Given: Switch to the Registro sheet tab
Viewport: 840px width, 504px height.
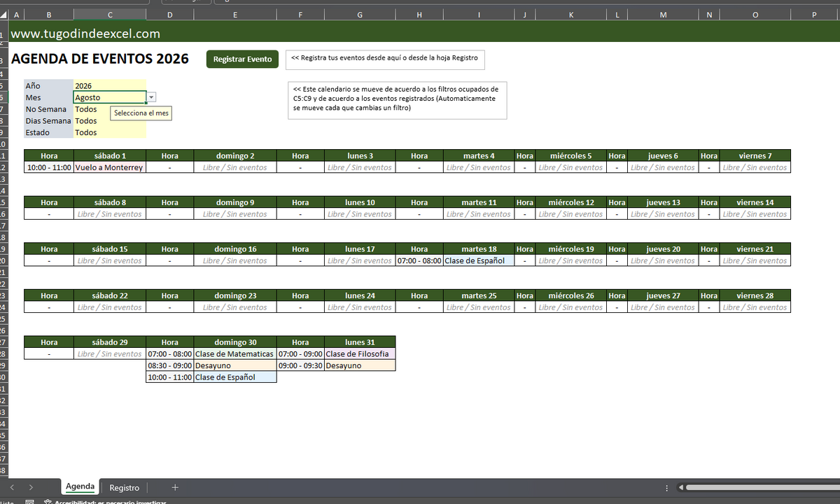Looking at the screenshot, I should [125, 488].
